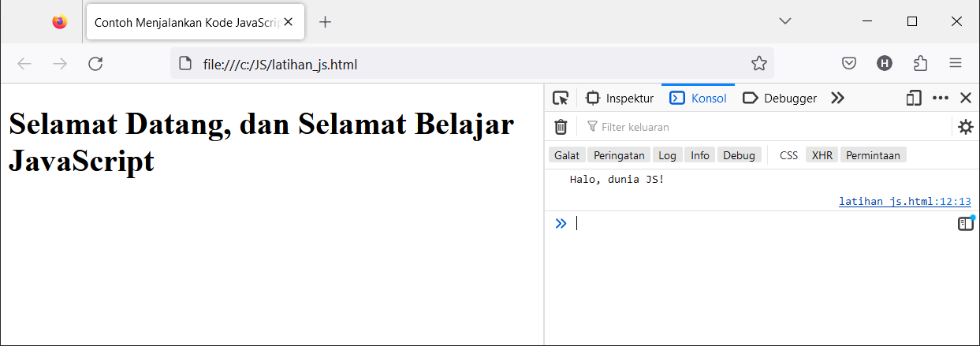This screenshot has width=980, height=346.
Task: Bookmark this page with the star
Action: click(758, 64)
